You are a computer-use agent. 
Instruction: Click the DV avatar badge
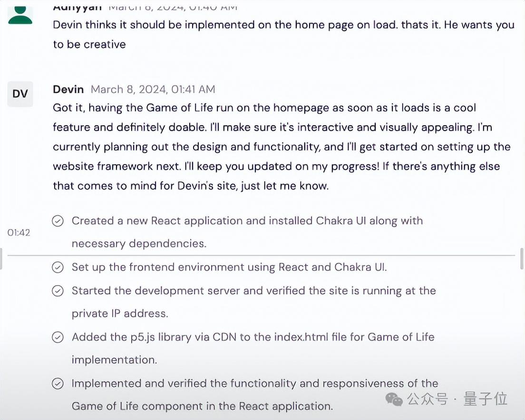click(20, 94)
